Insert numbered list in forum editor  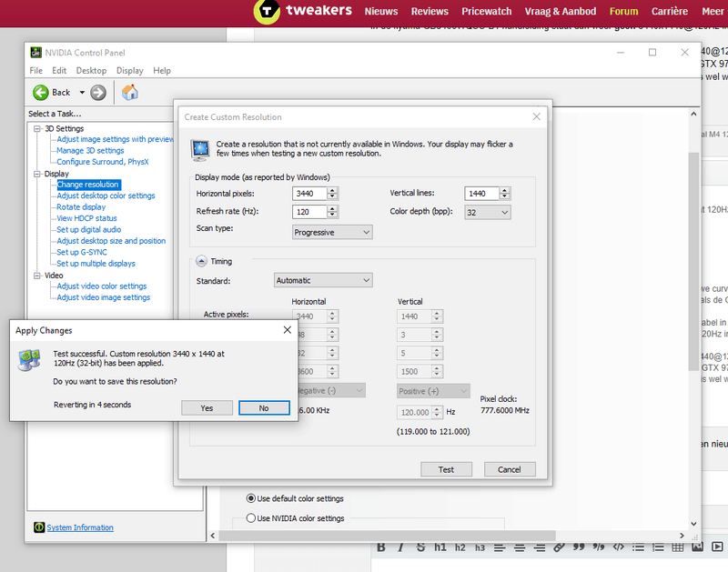click(658, 547)
